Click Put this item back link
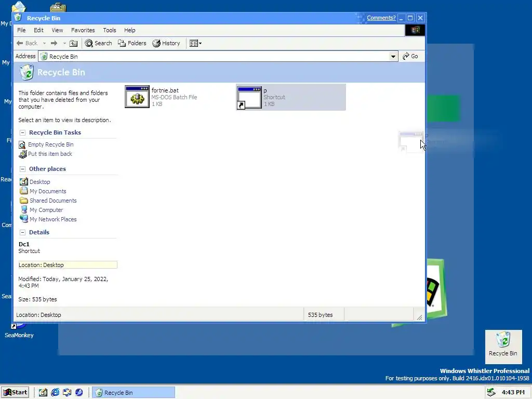 (x=50, y=154)
